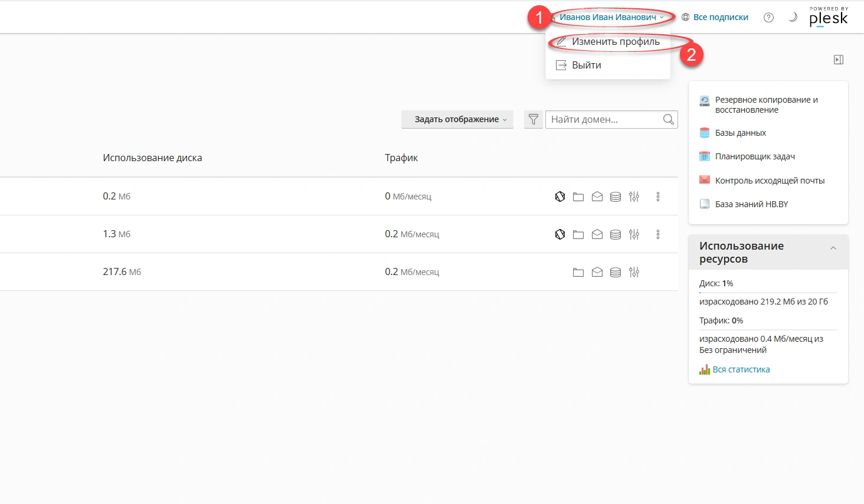Click the help question mark icon
The image size is (864, 504).
768,18
